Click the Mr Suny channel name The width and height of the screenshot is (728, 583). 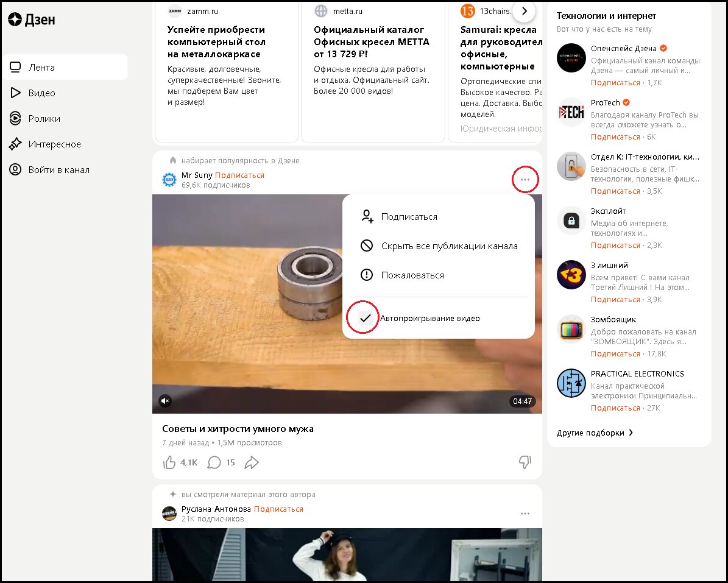pos(197,175)
